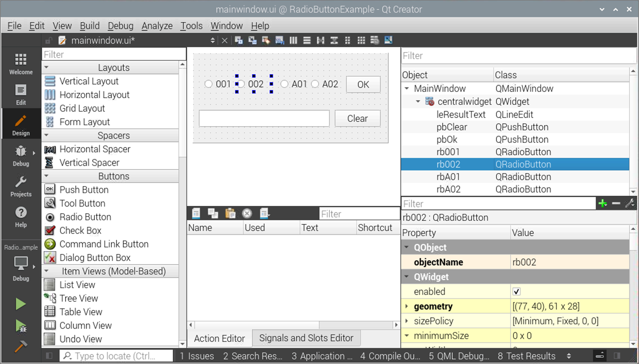The height and width of the screenshot is (364, 639).
Task: Select radio button A02 on the form
Action: [325, 84]
